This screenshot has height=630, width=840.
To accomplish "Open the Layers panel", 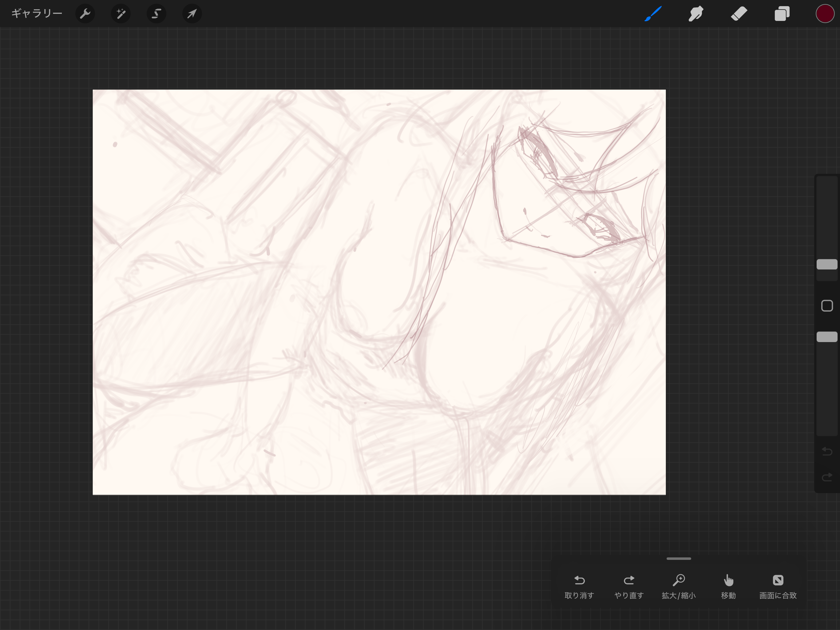I will click(782, 14).
